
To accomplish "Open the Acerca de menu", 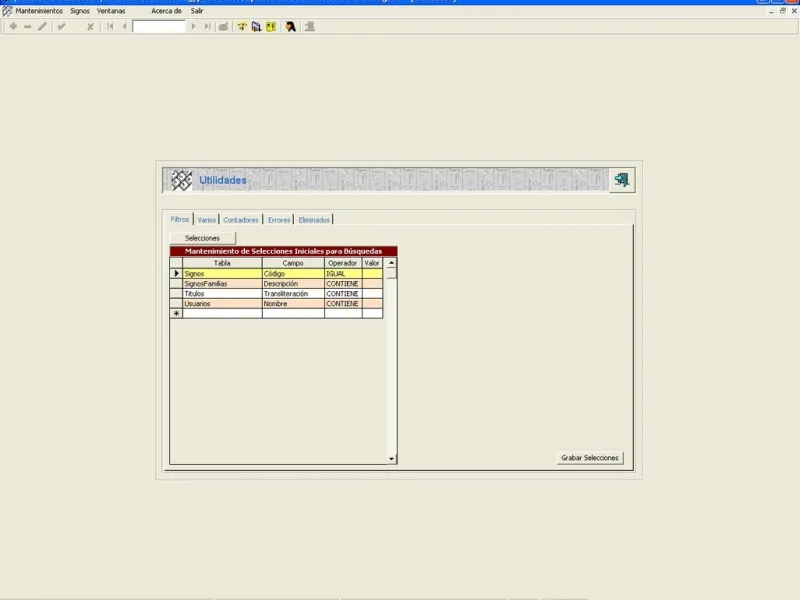I will [166, 11].
